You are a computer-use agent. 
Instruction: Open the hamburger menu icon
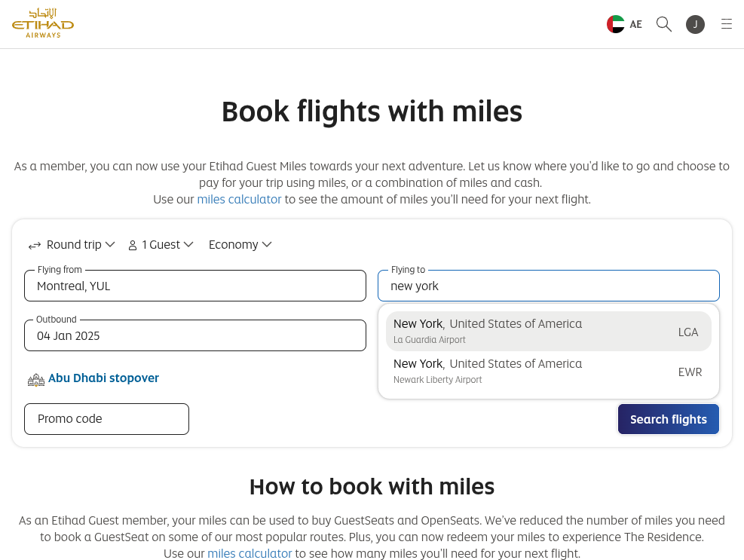[x=727, y=23]
